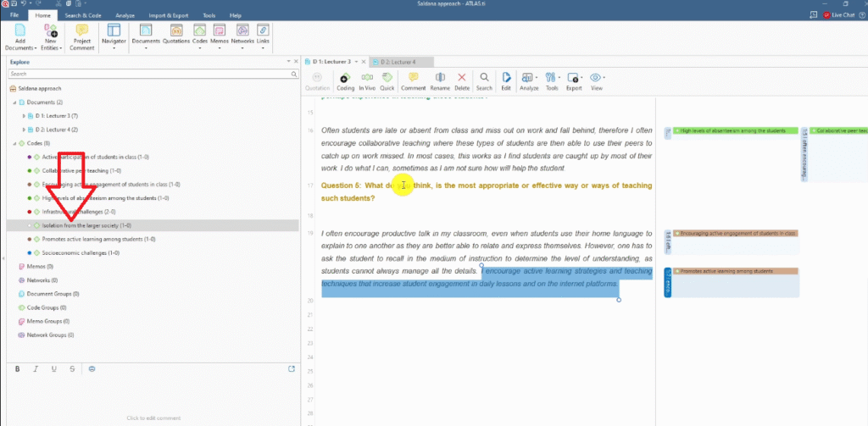
Task: Click the Quick coding icon
Action: pyautogui.click(x=387, y=78)
